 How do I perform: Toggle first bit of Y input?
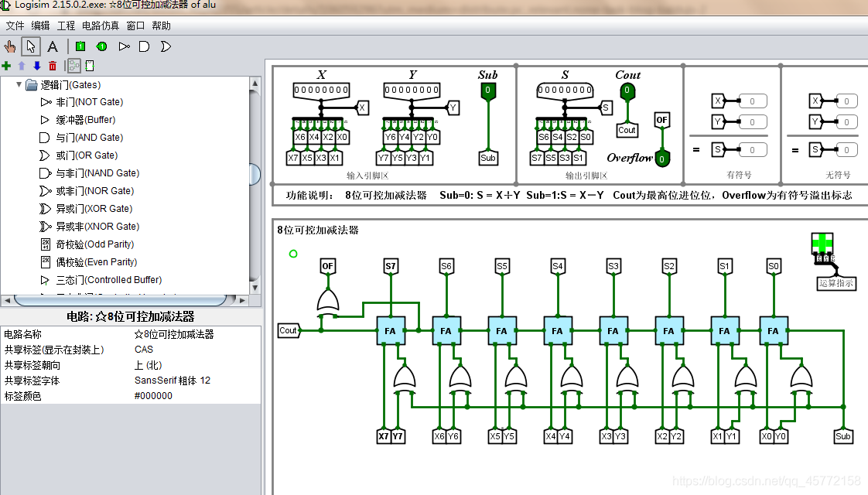point(388,90)
